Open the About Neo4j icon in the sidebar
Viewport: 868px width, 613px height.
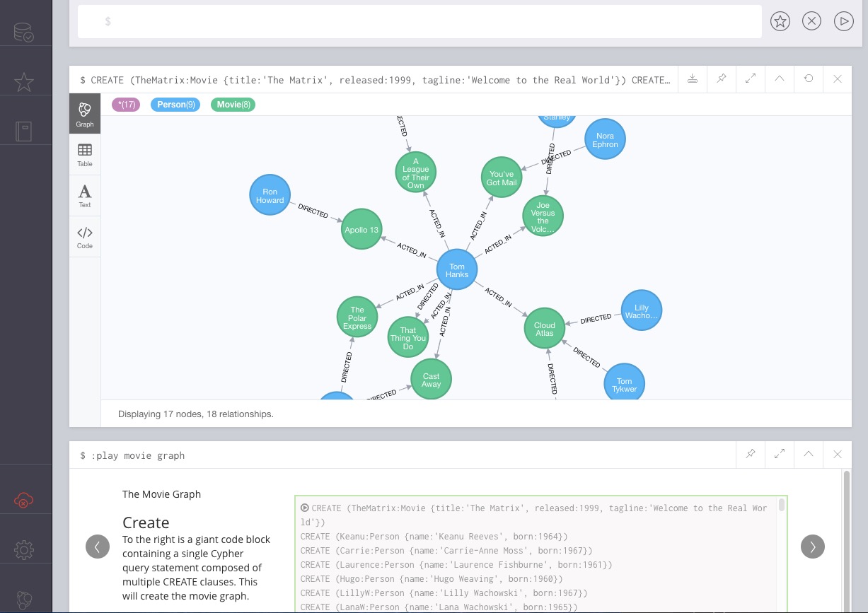click(24, 600)
